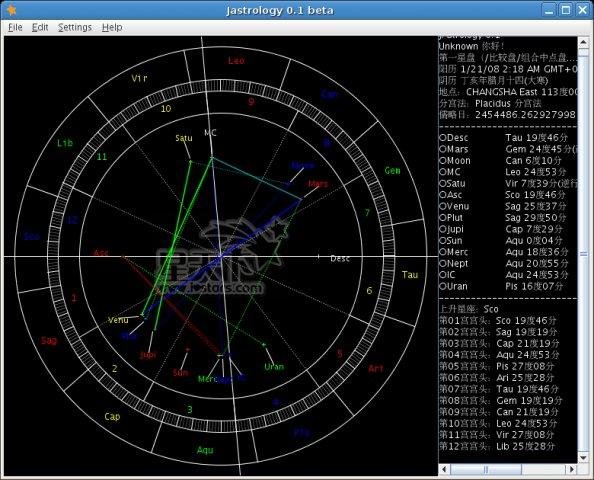Click the Aqu sign label on zodiac ring

pos(205,450)
